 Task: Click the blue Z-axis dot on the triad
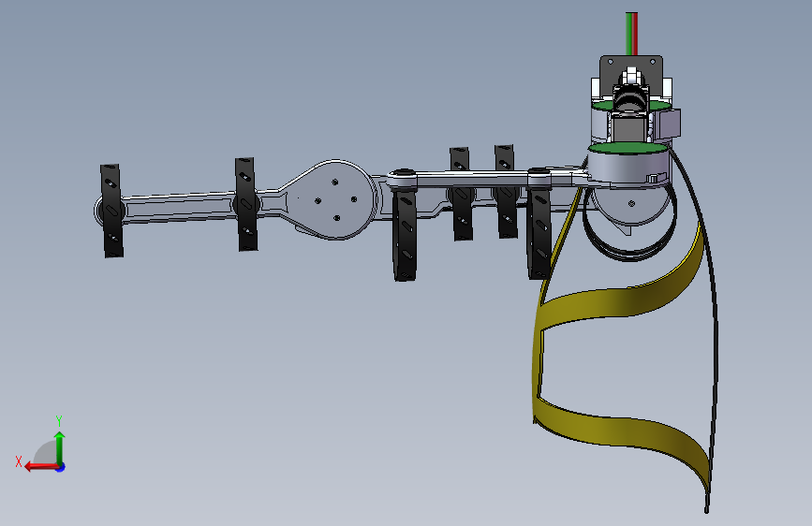coord(61,467)
